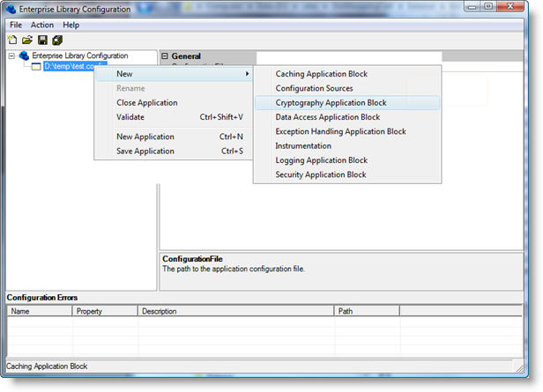The width and height of the screenshot is (543, 392).
Task: Click the Caching Application Block status bar text
Action: coord(47,366)
